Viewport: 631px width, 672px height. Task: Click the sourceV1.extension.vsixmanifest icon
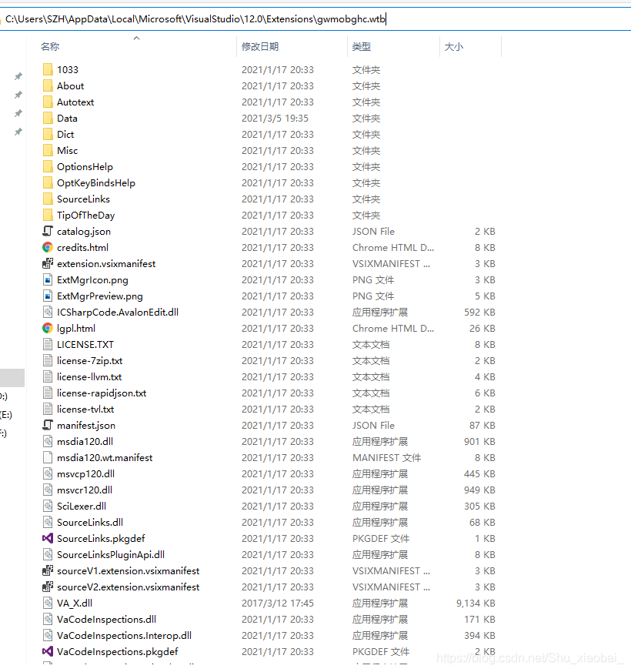48,571
